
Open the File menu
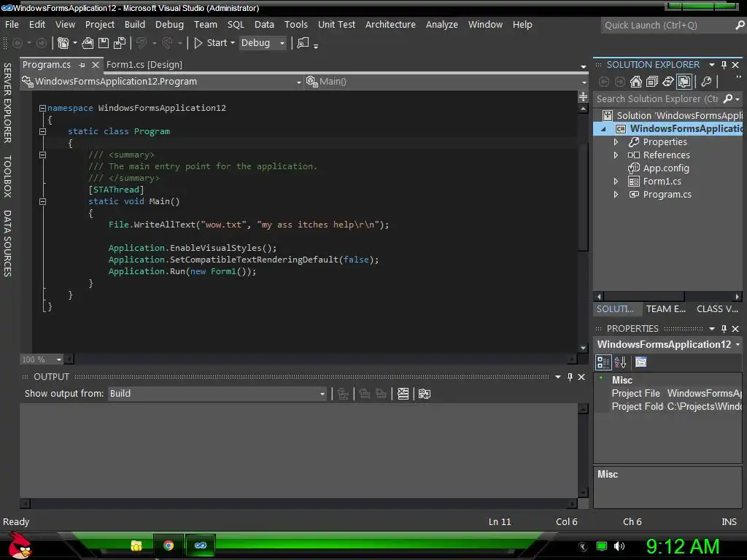[x=12, y=24]
